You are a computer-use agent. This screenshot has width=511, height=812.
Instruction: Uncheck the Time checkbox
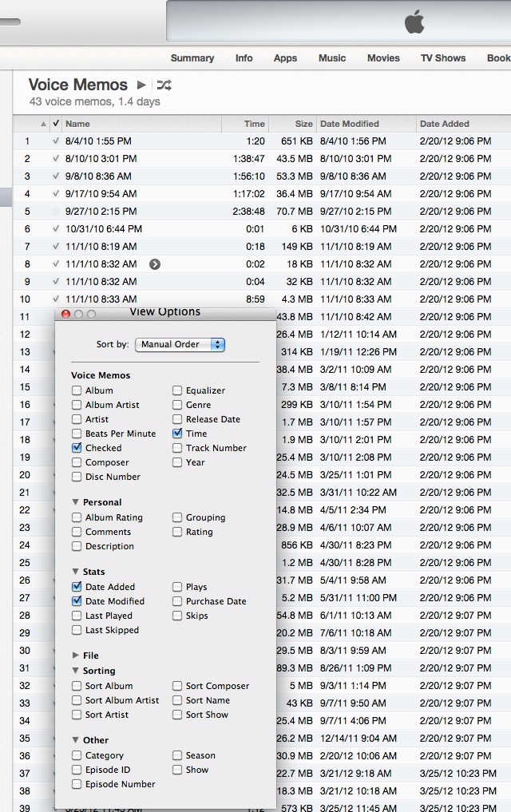(x=177, y=434)
